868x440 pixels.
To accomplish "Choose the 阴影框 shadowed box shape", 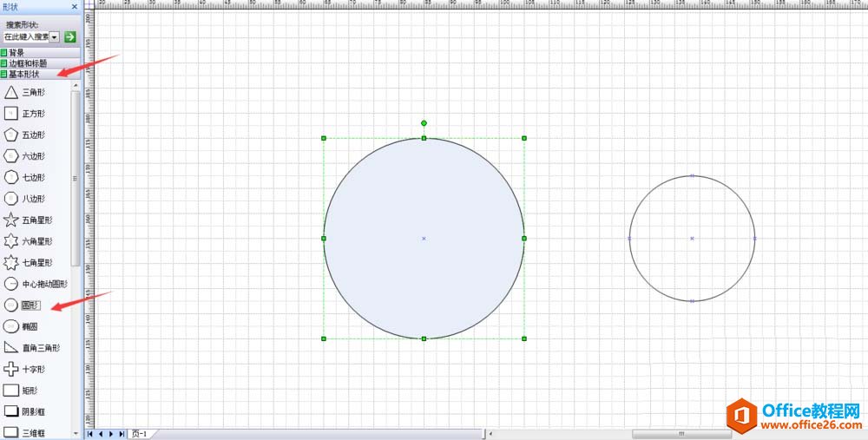I will coord(24,411).
